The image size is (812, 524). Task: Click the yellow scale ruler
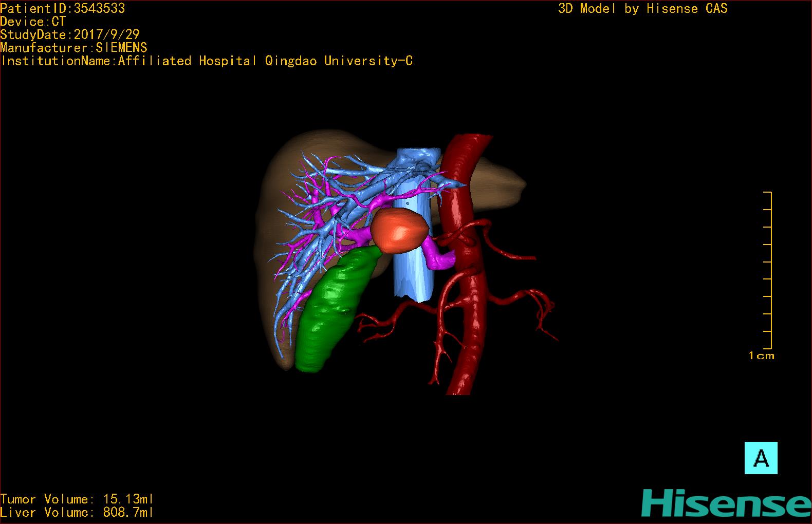pyautogui.click(x=769, y=270)
